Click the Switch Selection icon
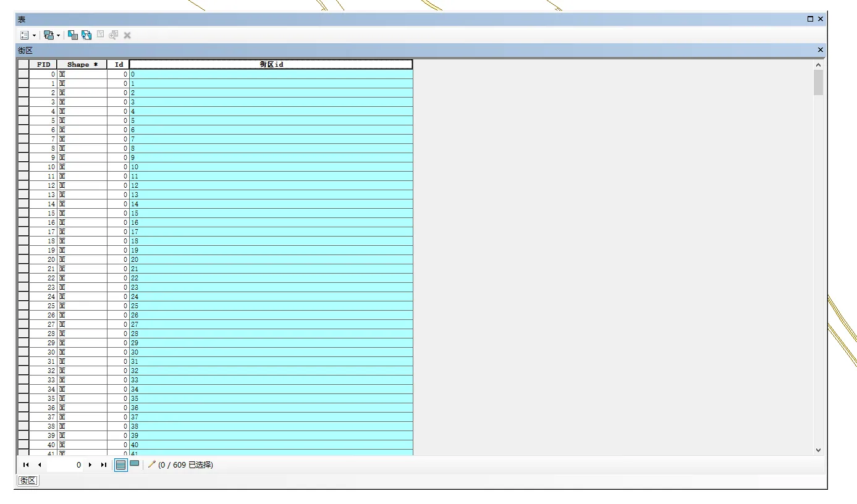The image size is (857, 504). coord(87,35)
